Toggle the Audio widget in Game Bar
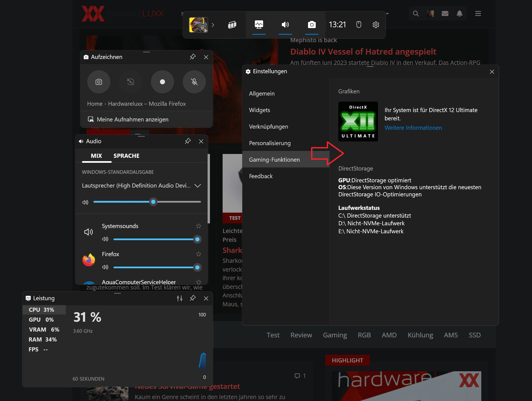This screenshot has height=401, width=532. click(285, 25)
